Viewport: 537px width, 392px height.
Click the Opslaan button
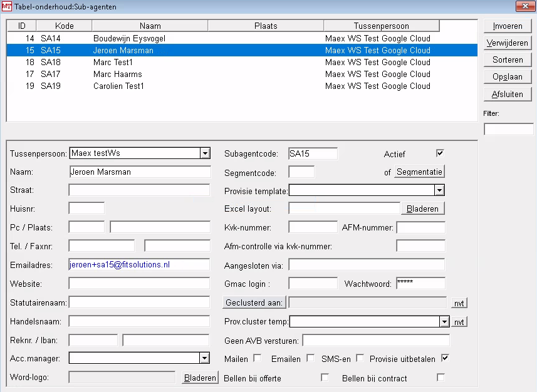click(507, 76)
